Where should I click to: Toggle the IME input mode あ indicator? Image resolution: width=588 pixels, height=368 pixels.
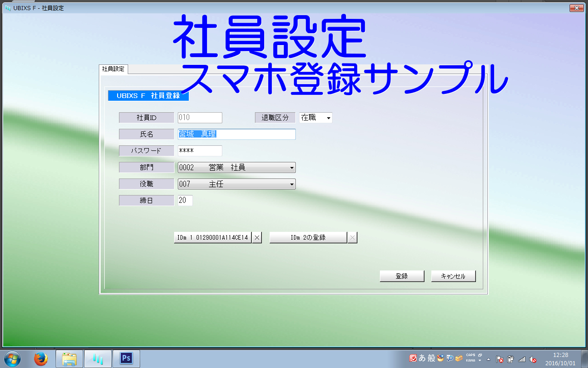click(x=422, y=358)
